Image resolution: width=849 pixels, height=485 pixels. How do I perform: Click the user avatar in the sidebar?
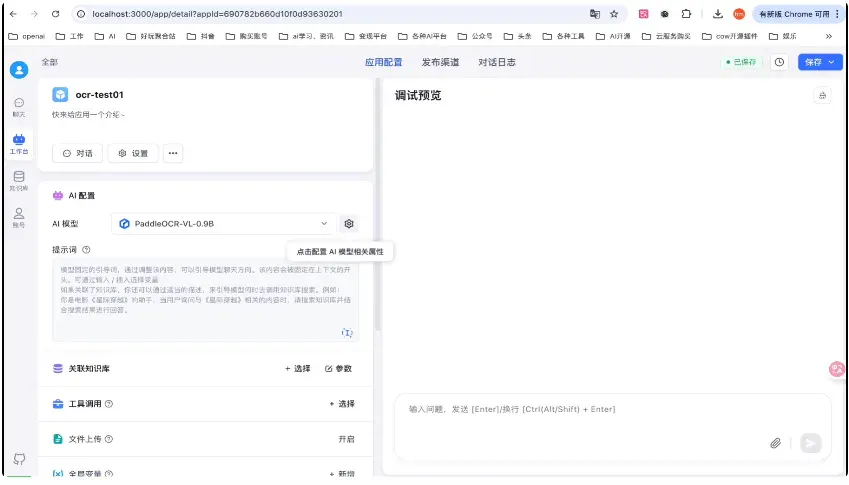(19, 70)
